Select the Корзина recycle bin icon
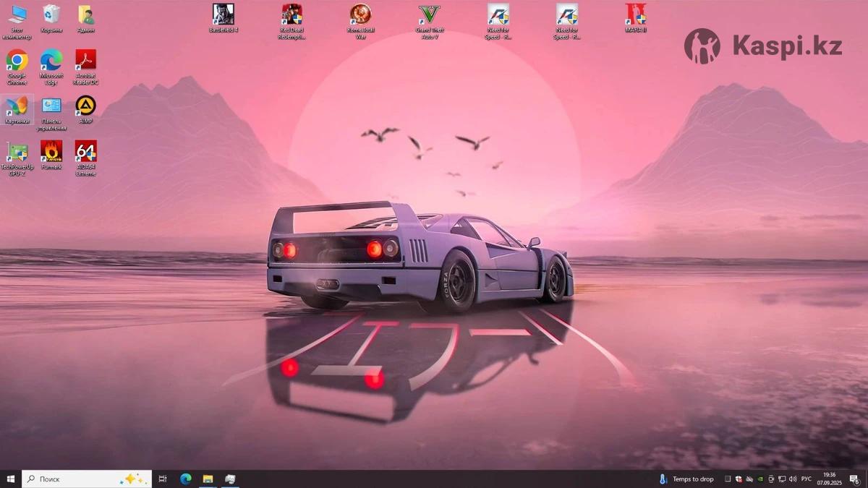 pyautogui.click(x=51, y=14)
